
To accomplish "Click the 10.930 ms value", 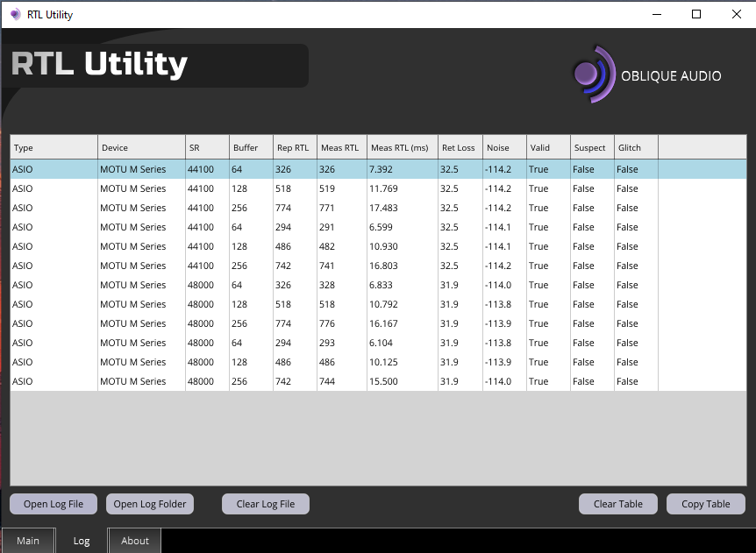I will [x=383, y=246].
